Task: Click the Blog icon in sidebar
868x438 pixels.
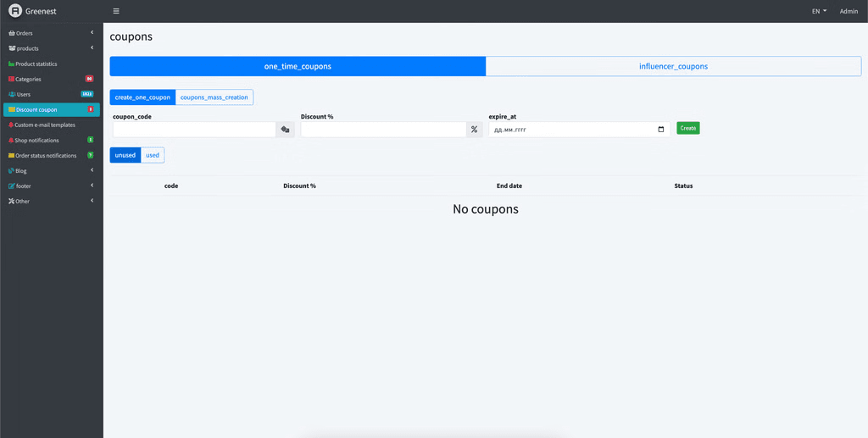Action: click(x=12, y=171)
